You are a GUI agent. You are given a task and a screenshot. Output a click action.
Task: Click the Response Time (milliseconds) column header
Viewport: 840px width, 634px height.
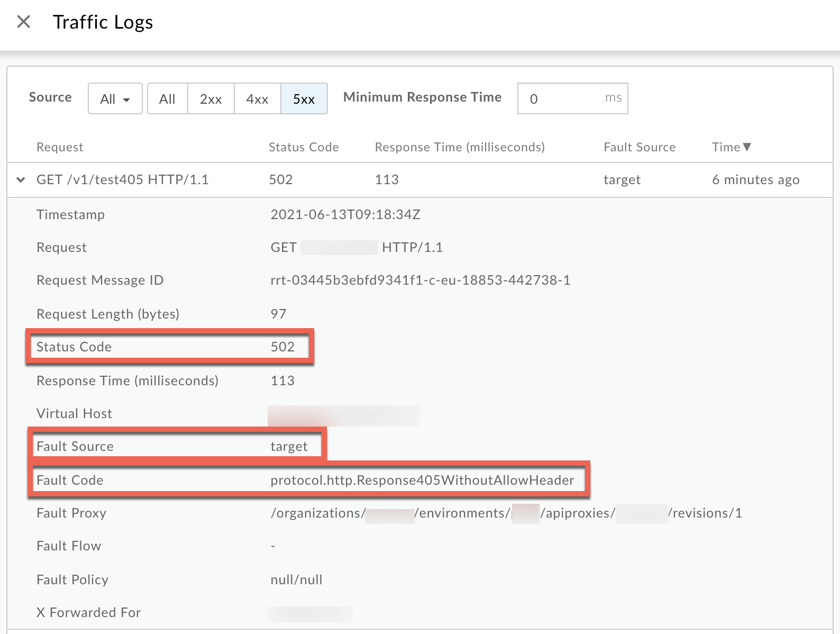(459, 147)
